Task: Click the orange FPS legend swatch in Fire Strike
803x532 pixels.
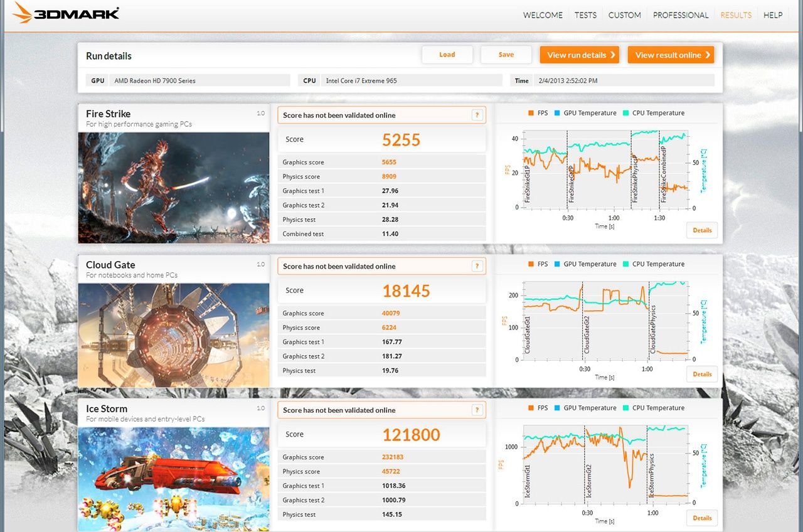Action: coord(531,114)
